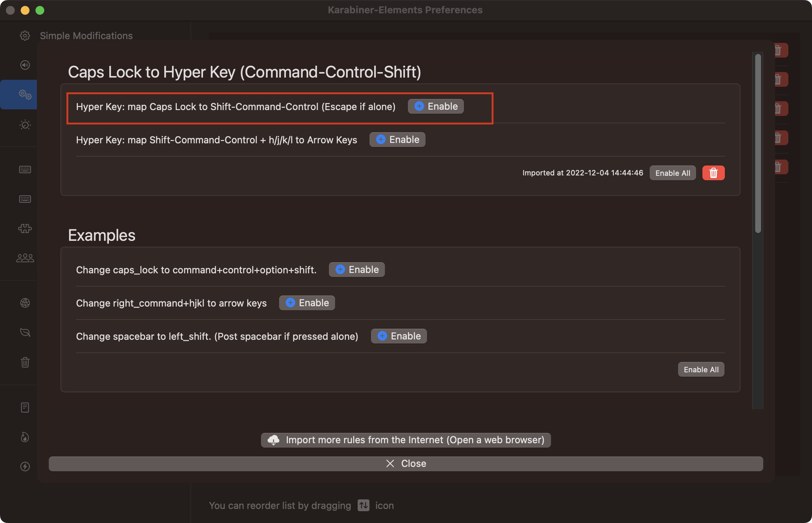
Task: Open keyboard icon directly below the sun icon
Action: (25, 170)
